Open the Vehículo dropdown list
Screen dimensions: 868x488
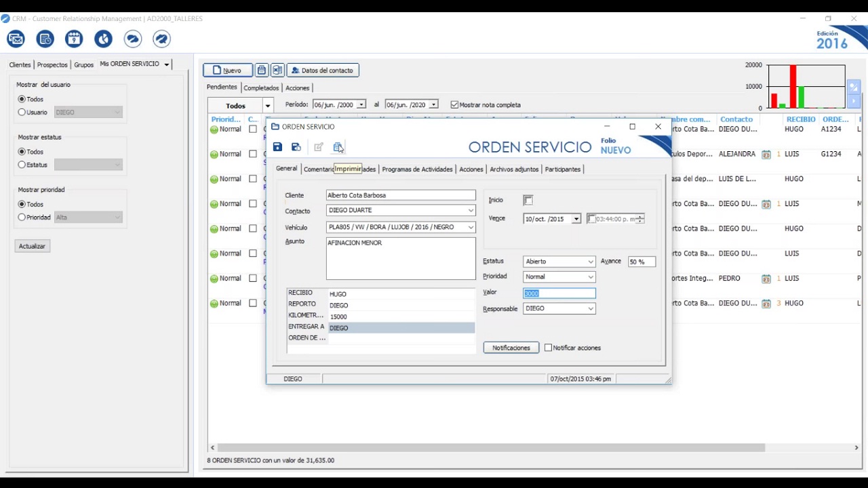tap(470, 228)
